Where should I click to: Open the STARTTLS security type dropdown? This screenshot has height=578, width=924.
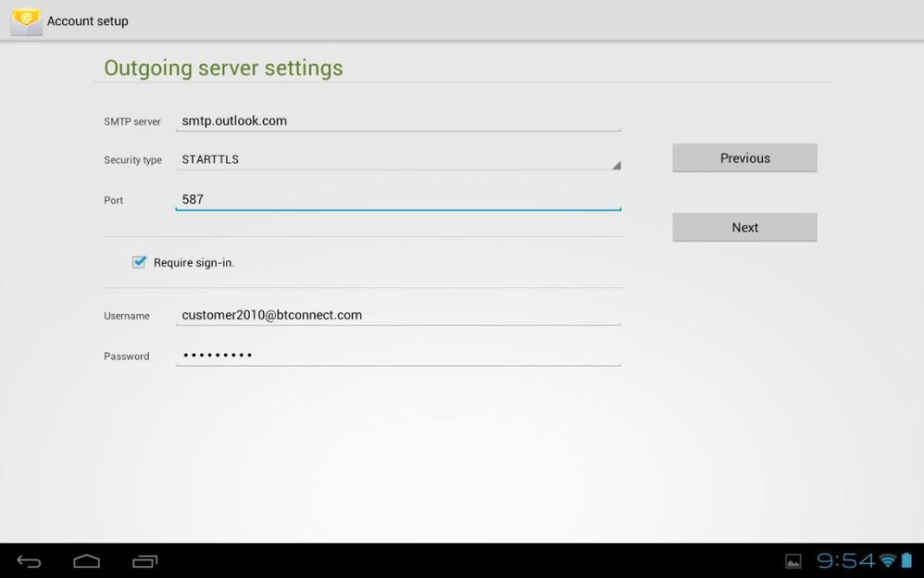(397, 159)
